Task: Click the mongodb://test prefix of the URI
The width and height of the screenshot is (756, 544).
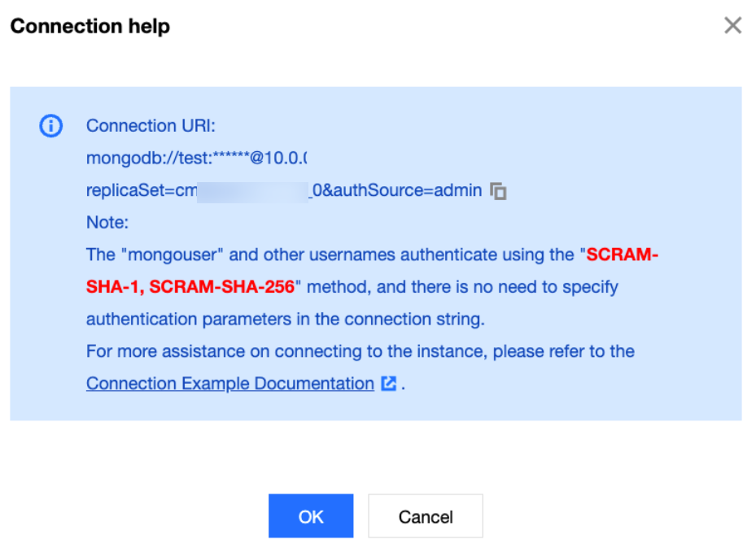Action: pos(140,159)
